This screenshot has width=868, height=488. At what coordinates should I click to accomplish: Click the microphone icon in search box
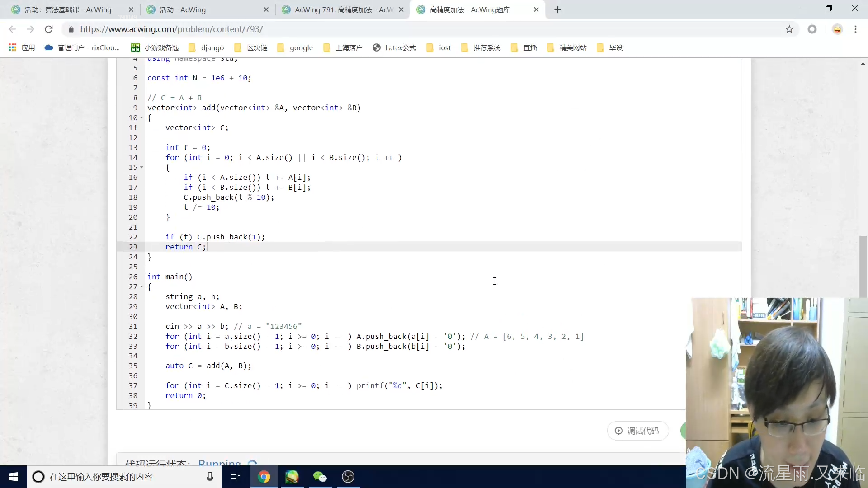pos(210,477)
